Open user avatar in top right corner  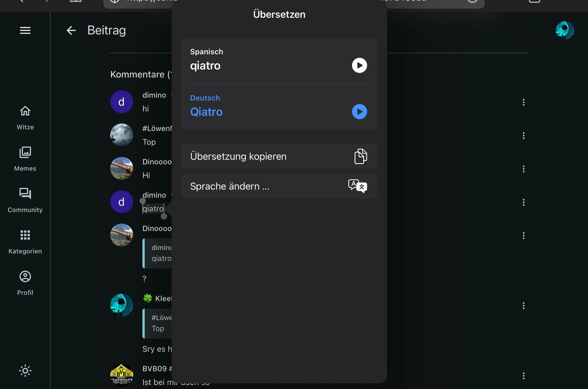click(565, 30)
